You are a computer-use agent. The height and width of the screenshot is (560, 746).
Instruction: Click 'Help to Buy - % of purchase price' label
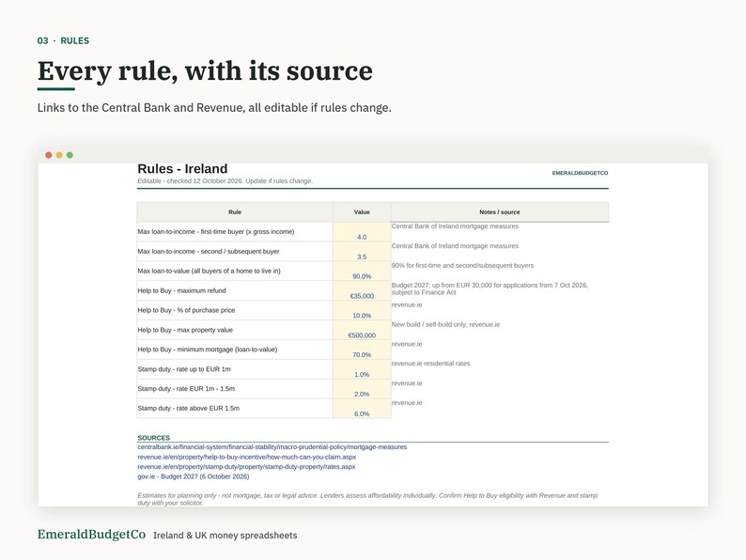(x=186, y=310)
